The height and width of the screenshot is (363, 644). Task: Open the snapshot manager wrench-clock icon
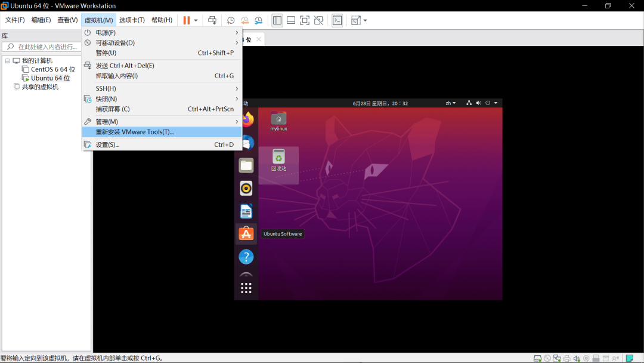258,20
